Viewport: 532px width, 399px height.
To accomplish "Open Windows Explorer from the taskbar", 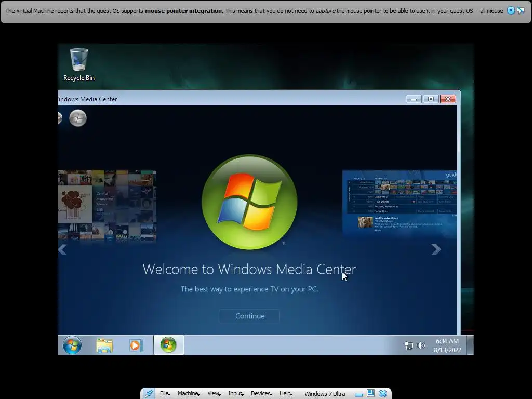I will [104, 345].
